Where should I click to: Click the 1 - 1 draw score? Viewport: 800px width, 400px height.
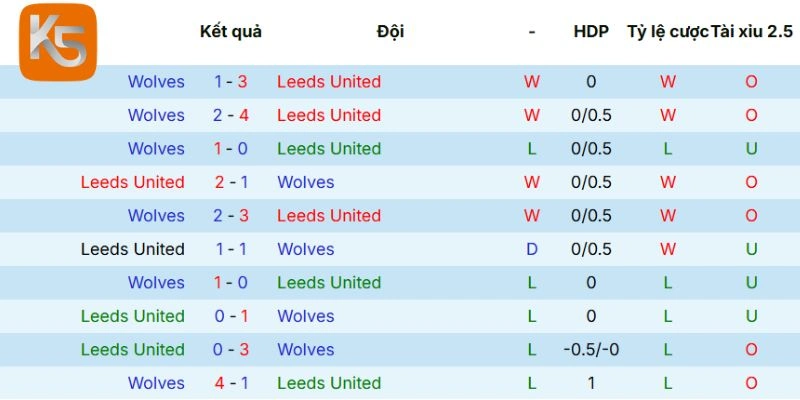(x=231, y=249)
